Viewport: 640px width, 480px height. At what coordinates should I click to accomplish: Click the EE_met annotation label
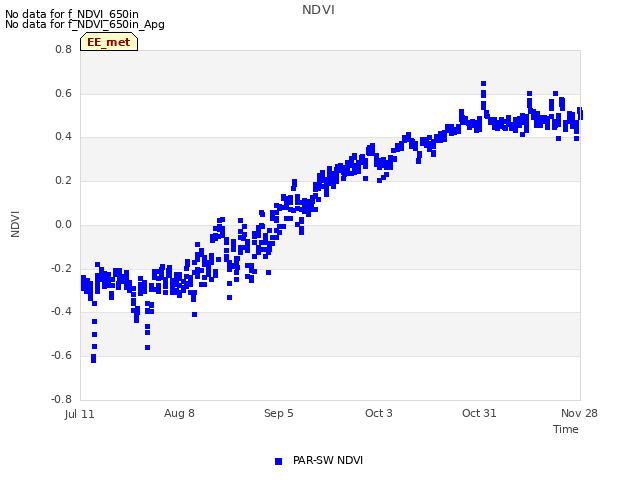(109, 42)
